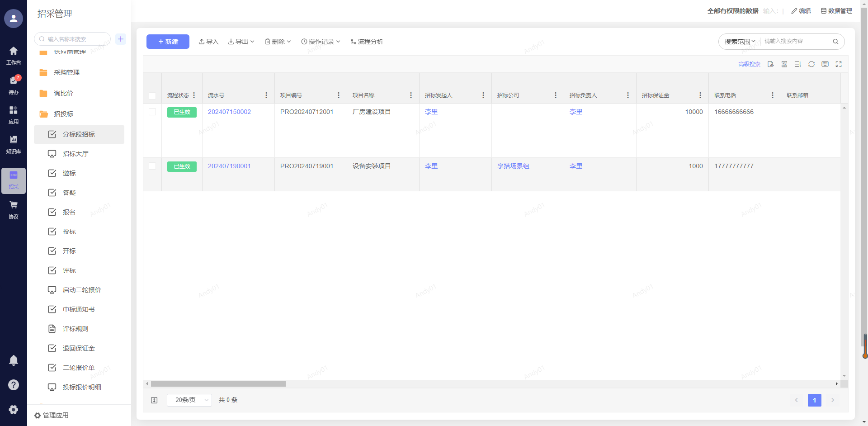Open the 待办 todo icon in sidebar
868x426 pixels.
pyautogui.click(x=14, y=84)
